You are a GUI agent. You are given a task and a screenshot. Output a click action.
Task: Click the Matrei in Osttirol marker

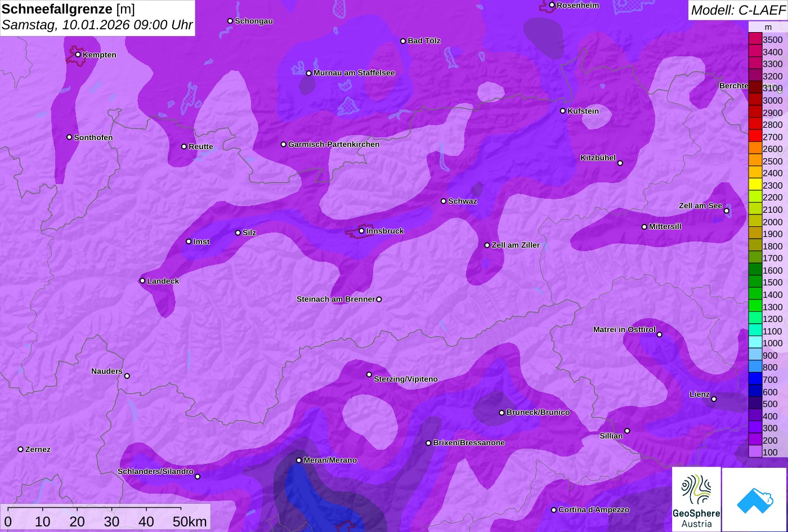pos(660,334)
